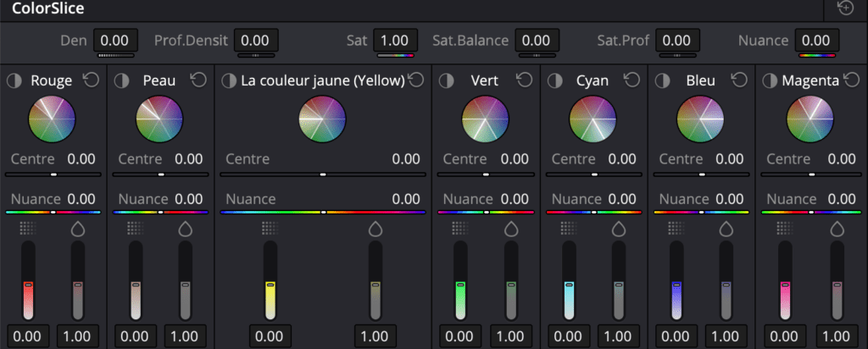The height and width of the screenshot is (349, 868).
Task: Click the Rouge Centre slider
Action: pos(53,174)
